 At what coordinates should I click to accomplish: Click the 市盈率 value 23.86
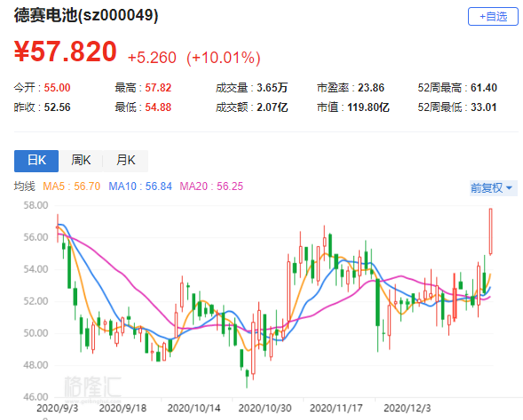pos(371,88)
